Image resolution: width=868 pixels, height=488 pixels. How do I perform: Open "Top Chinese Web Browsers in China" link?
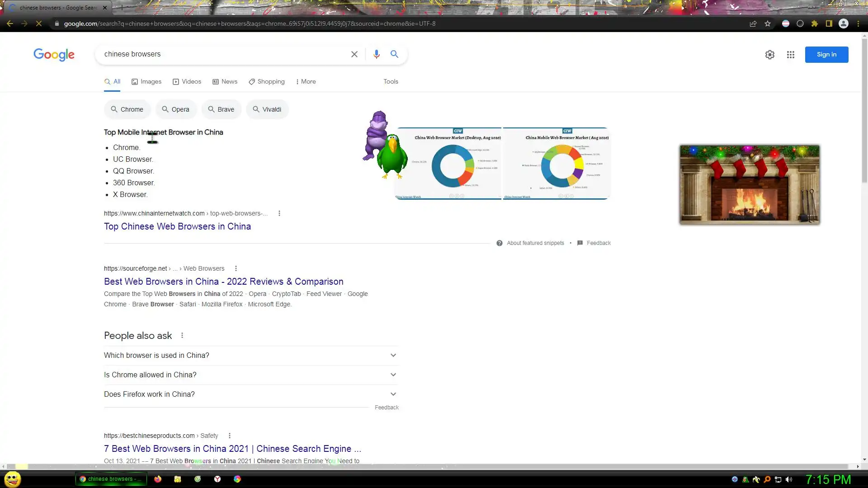[x=177, y=226]
